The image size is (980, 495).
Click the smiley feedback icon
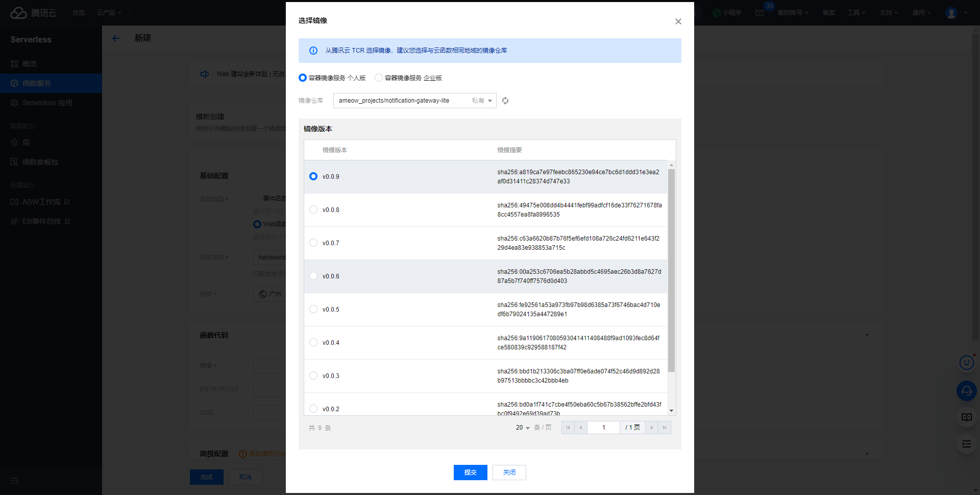click(x=966, y=363)
